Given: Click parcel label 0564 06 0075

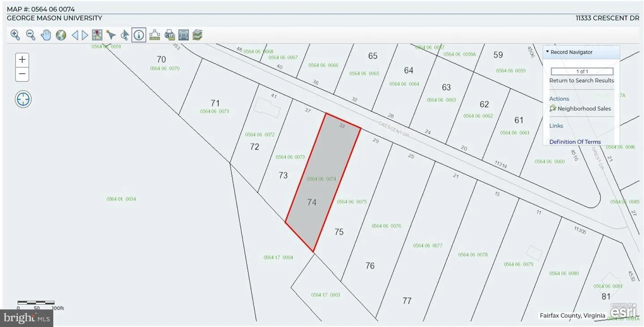Looking at the screenshot, I should pos(352,202).
